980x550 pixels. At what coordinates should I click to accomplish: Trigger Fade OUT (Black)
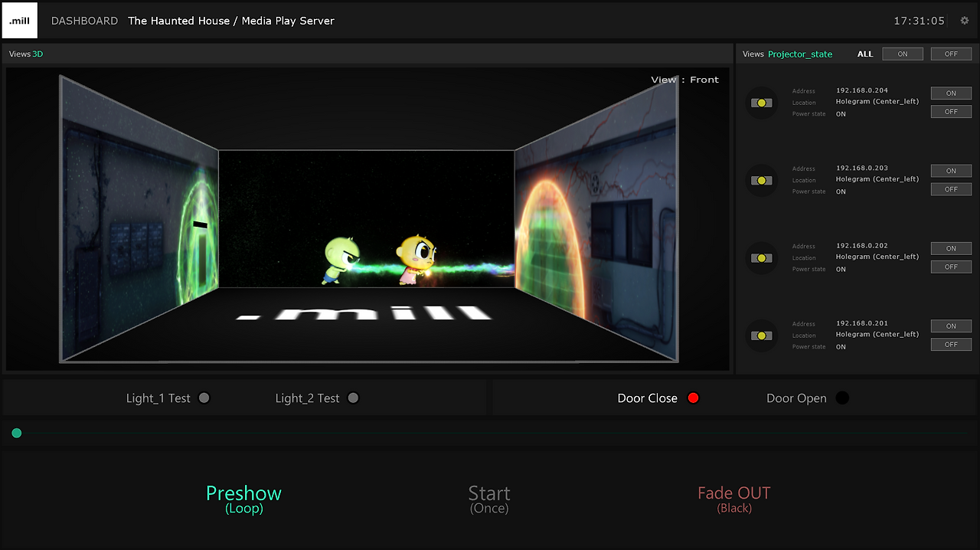coord(734,499)
